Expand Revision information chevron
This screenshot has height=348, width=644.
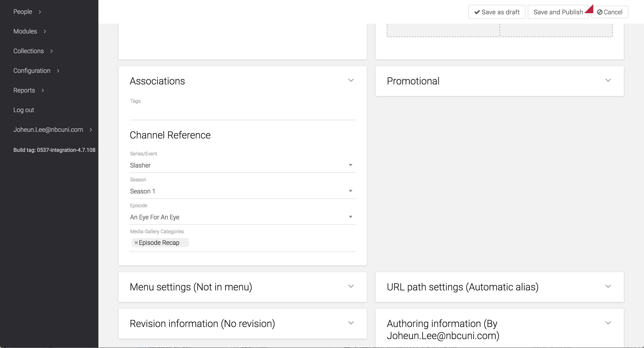point(351,323)
